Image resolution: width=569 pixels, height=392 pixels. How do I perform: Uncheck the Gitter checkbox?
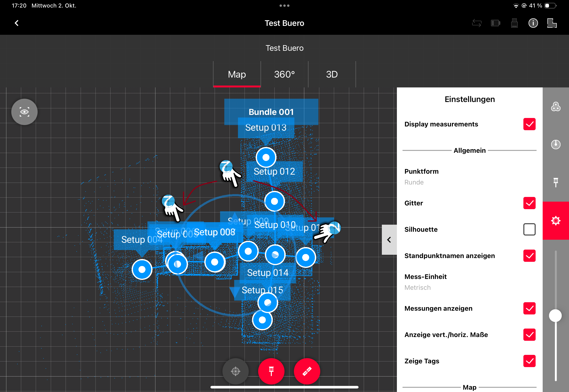point(529,203)
